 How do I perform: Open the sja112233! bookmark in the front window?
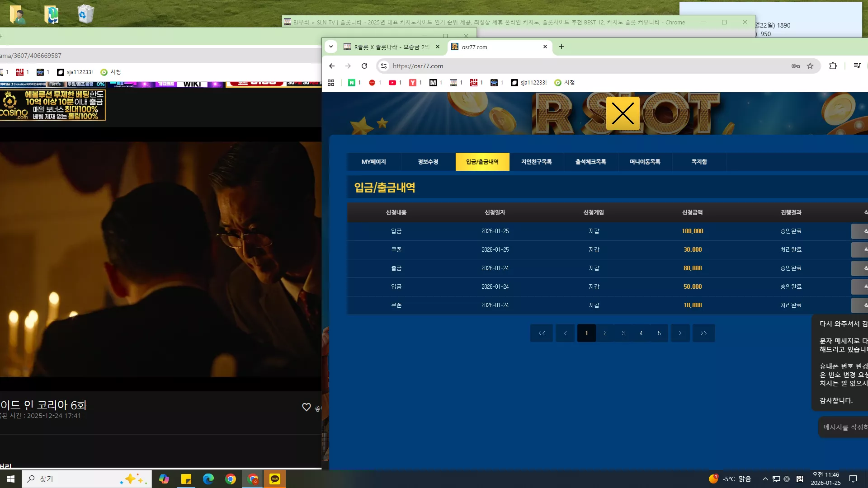coord(528,83)
